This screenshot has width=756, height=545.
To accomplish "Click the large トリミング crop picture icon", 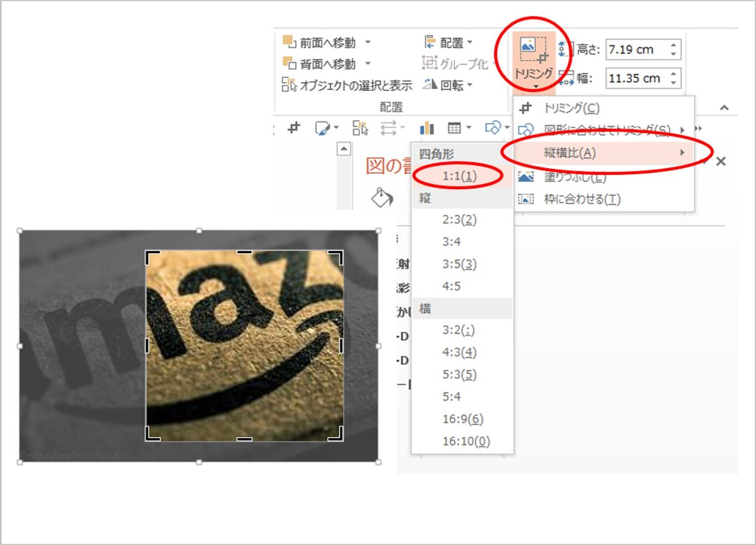I will [x=534, y=51].
